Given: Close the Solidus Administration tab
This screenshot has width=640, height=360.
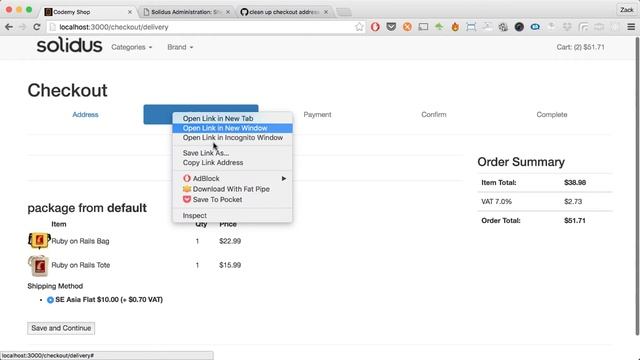Looking at the screenshot, I should pos(228,12).
